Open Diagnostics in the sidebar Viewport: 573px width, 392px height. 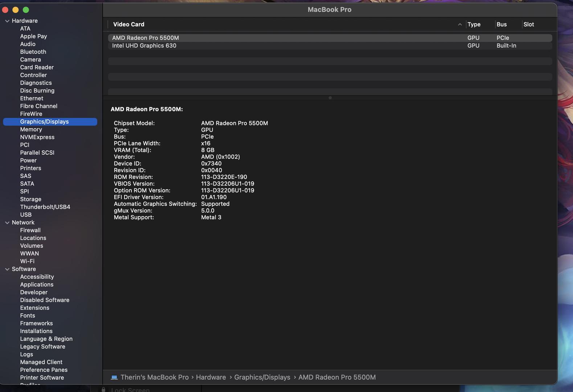(x=36, y=83)
